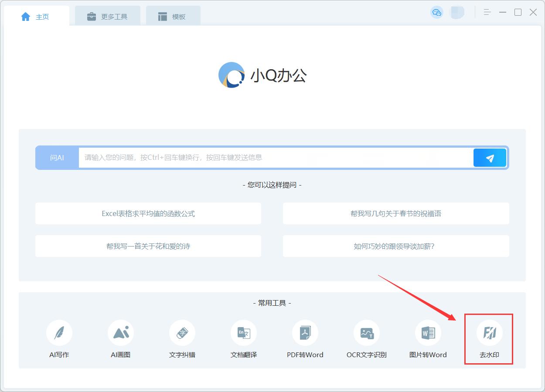This screenshot has width=545, height=392.
Task: Open the hamburger menu in title bar
Action: (x=487, y=12)
